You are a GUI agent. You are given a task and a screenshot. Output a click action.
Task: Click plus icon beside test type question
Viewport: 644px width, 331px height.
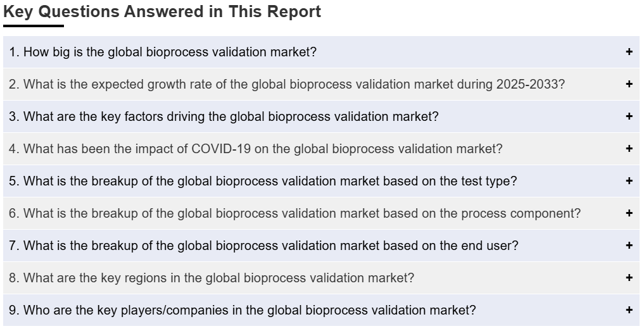tap(629, 181)
